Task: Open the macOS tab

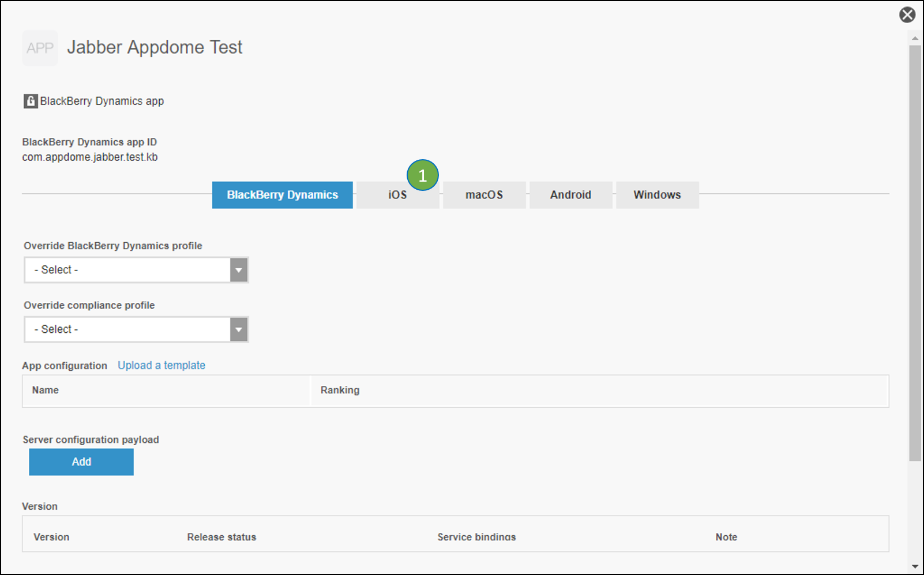Action: (484, 195)
